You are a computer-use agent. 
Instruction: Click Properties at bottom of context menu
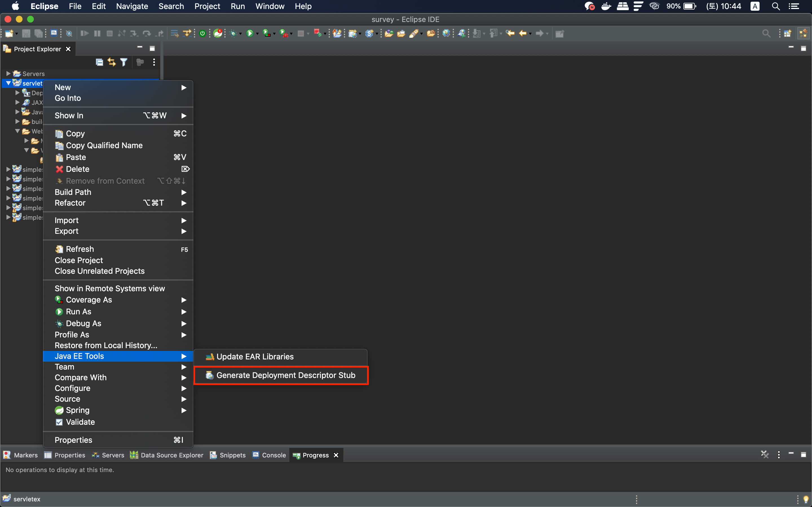click(x=74, y=440)
